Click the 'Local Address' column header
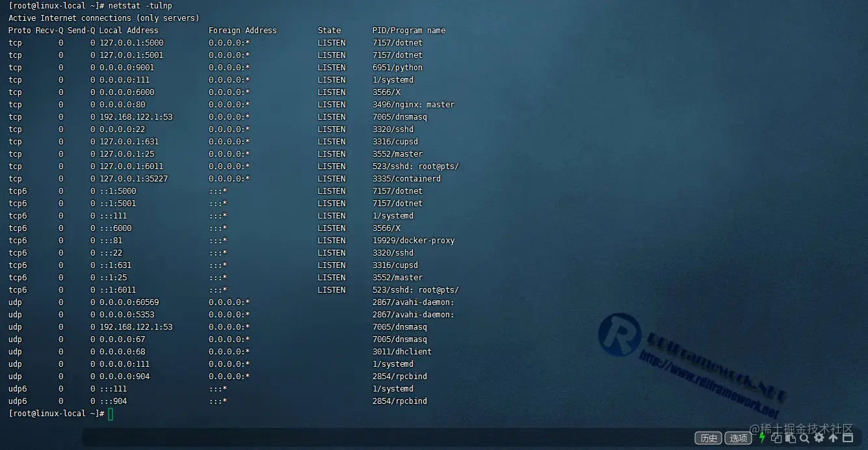868x450 pixels. pos(129,31)
